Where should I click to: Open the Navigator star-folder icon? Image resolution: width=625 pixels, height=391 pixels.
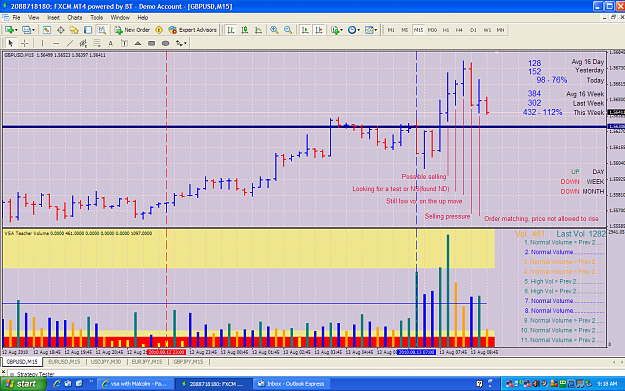pyautogui.click(x=74, y=30)
